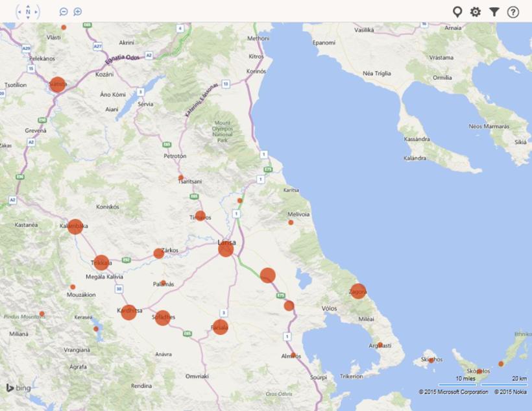Click the Megala Kalivia label

tap(104, 277)
